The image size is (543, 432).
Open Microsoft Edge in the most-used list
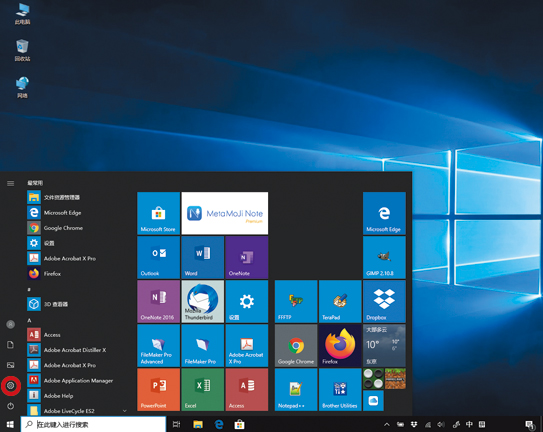coord(77,212)
